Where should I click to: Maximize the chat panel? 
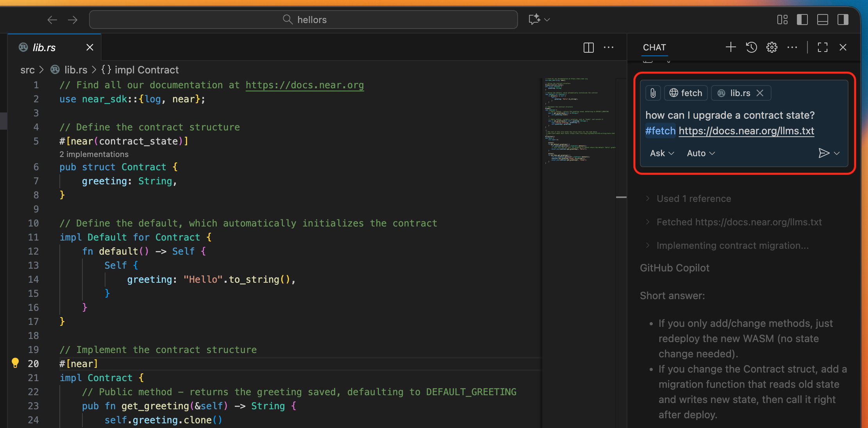pyautogui.click(x=822, y=47)
